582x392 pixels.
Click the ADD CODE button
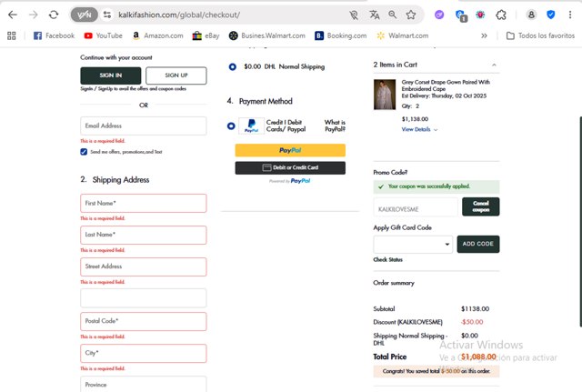coord(478,245)
